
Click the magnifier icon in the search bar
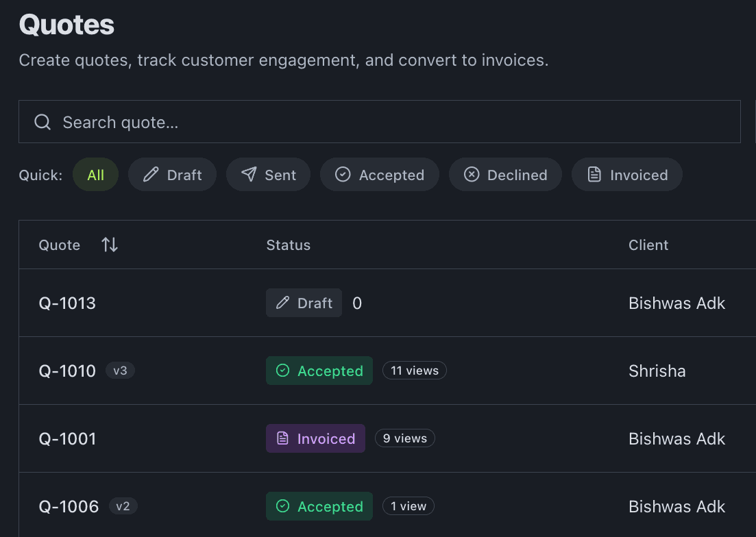pyautogui.click(x=42, y=122)
